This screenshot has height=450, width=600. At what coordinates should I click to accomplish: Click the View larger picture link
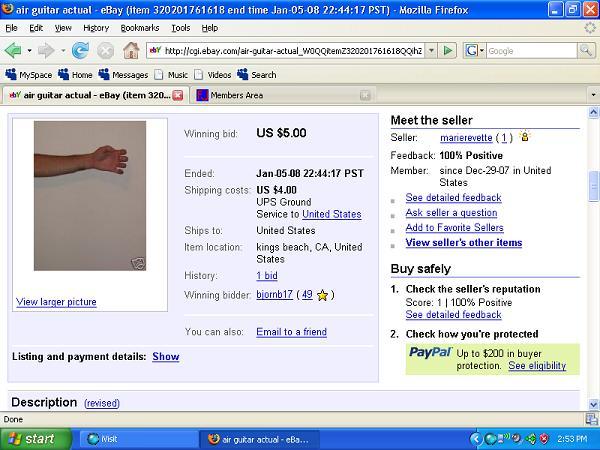tap(56, 302)
